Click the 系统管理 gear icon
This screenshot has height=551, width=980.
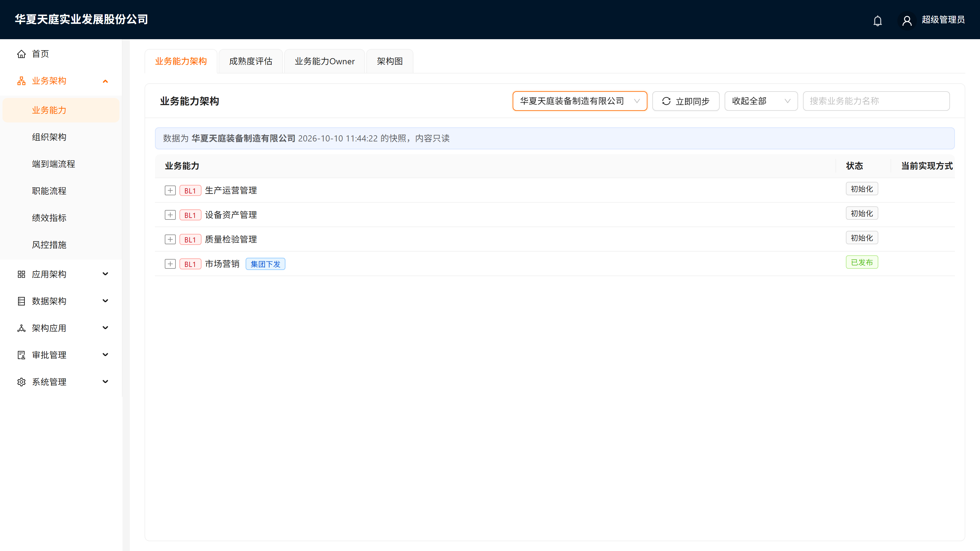[x=21, y=382]
